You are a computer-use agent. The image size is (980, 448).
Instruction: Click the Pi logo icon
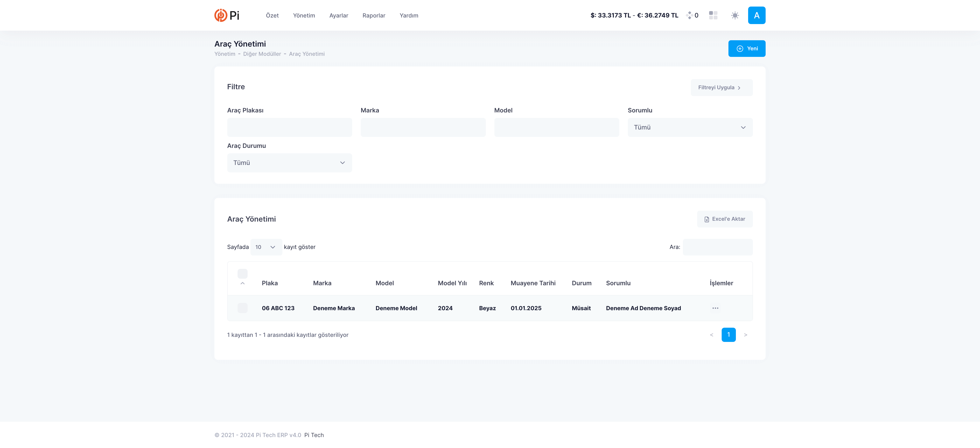(x=221, y=15)
